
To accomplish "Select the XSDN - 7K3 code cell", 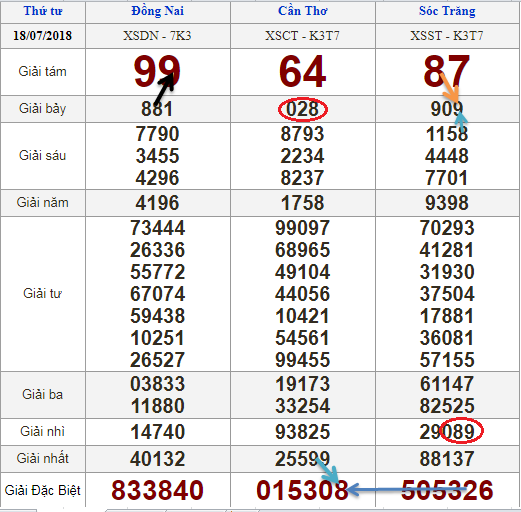I will 157,36.
